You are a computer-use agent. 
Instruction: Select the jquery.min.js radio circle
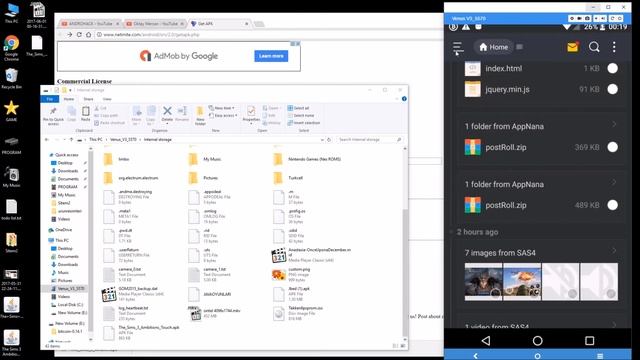click(612, 89)
